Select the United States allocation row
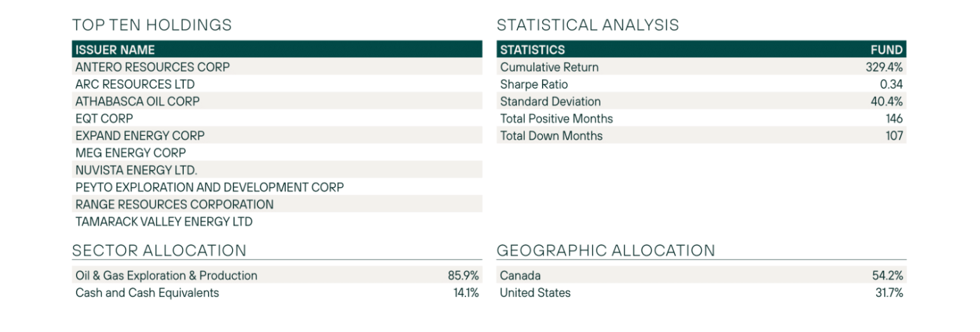Image resolution: width=980 pixels, height=332 pixels. [702, 292]
